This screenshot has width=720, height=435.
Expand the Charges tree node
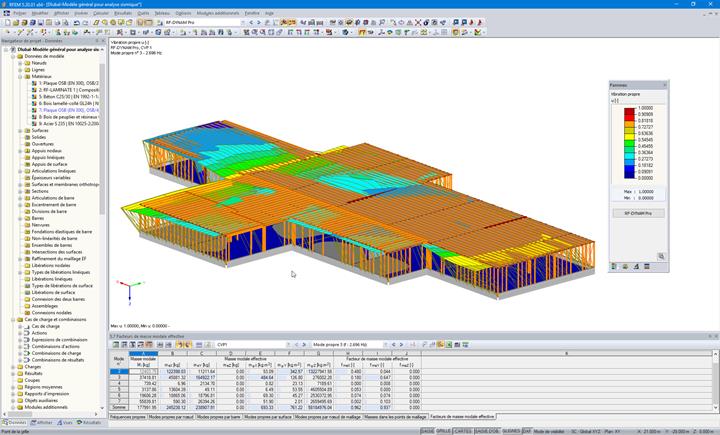point(13,367)
